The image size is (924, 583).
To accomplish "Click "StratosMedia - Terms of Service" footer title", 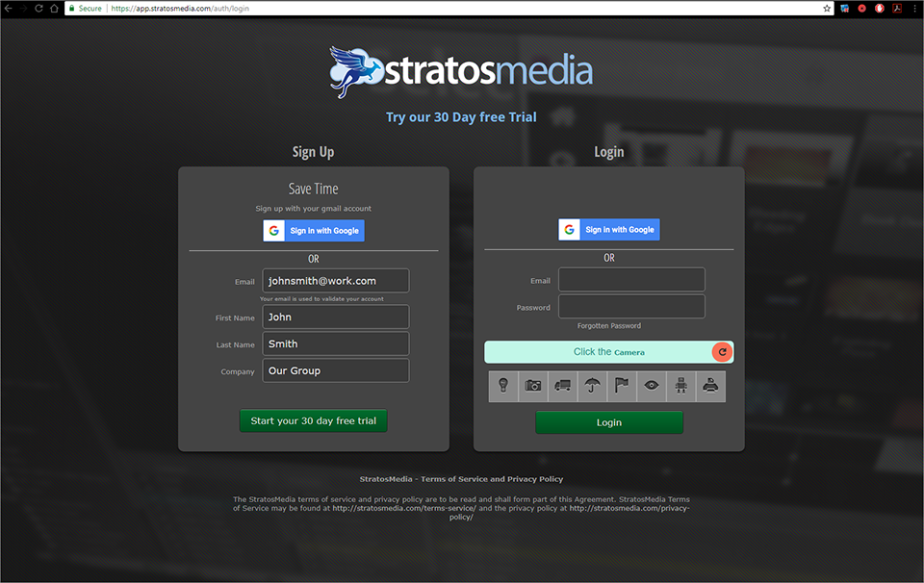I will coord(461,479).
